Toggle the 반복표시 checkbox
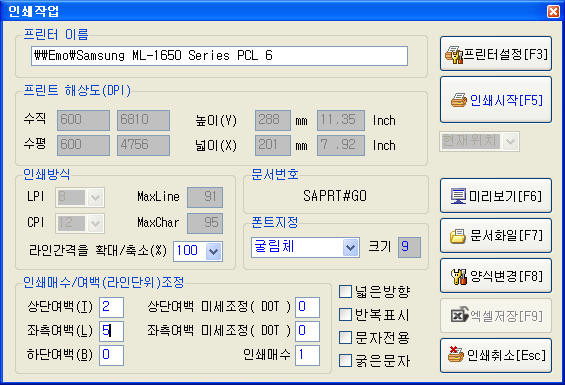This screenshot has height=385, width=565. coord(345,315)
